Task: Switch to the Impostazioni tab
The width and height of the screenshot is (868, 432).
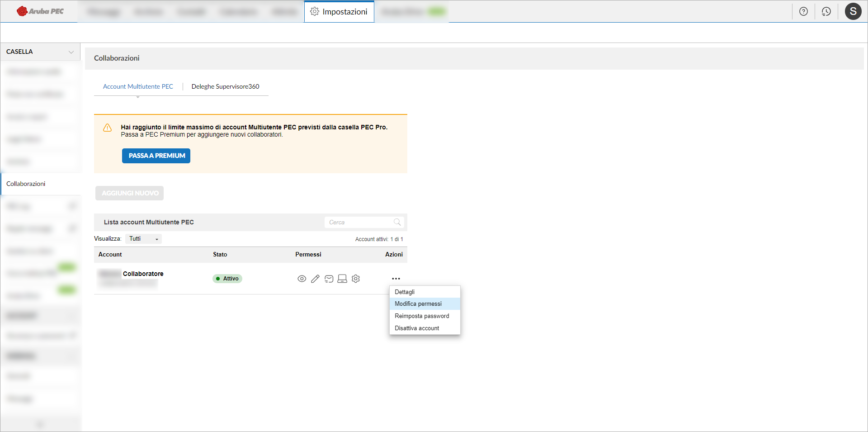Action: click(339, 11)
